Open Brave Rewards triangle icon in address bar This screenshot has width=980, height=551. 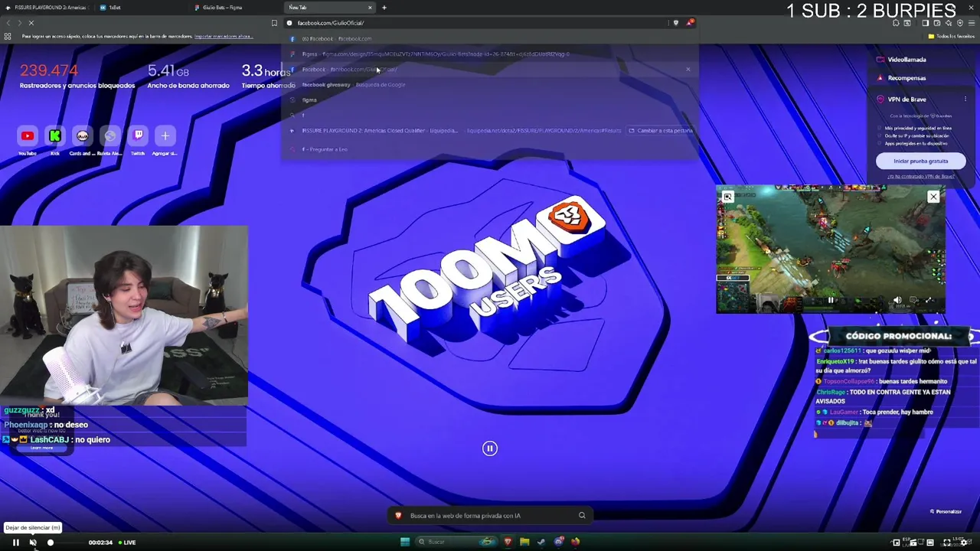[x=690, y=23]
